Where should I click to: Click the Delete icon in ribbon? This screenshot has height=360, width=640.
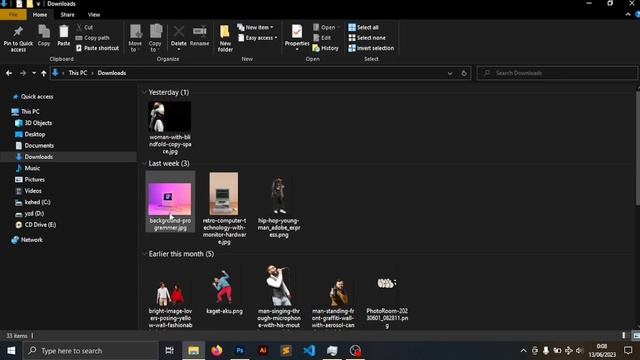(178, 31)
